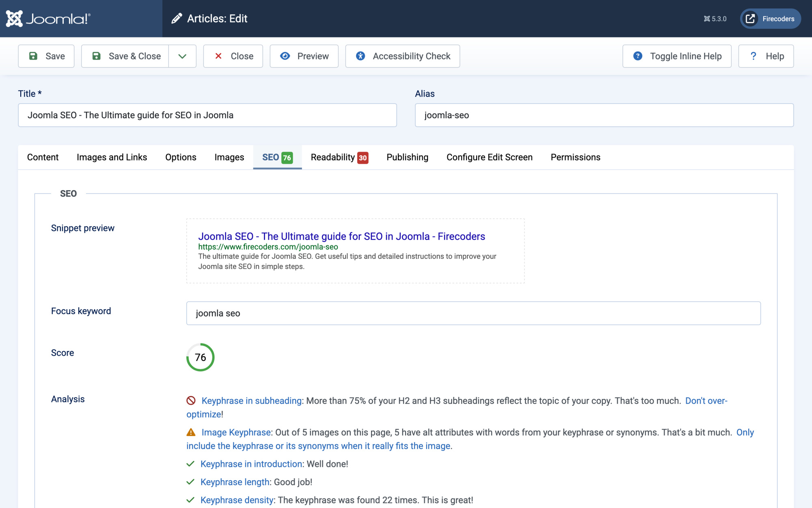This screenshot has height=508, width=812.
Task: Click the circular score indicator showing 76
Action: [200, 357]
